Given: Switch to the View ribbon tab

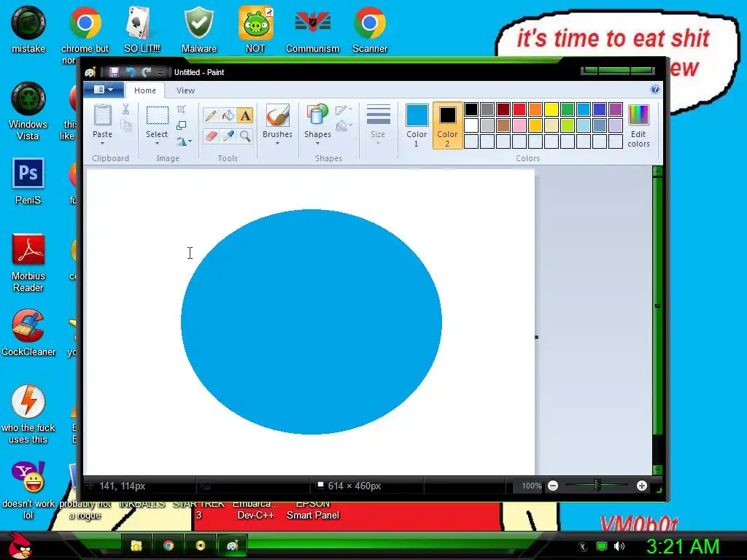Looking at the screenshot, I should tap(185, 90).
